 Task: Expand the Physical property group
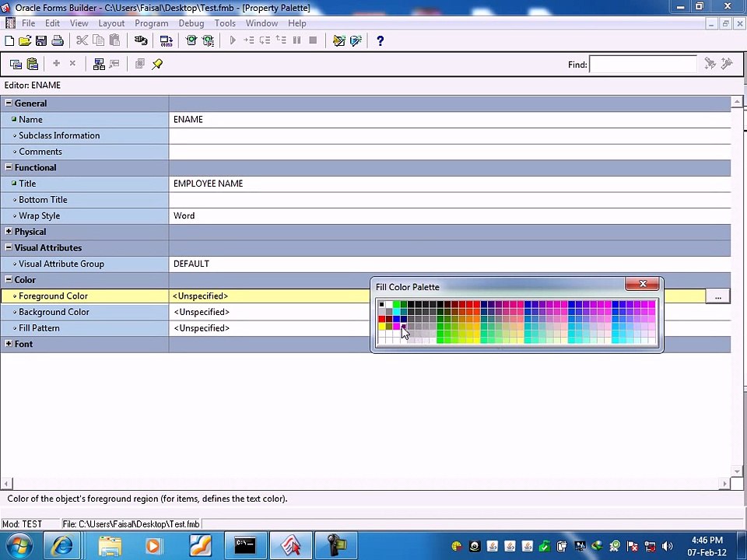(x=9, y=232)
